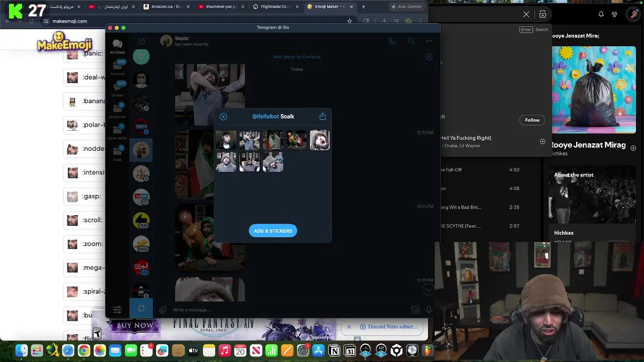Open Music app from the Dock
The height and width of the screenshot is (362, 644).
click(x=224, y=350)
